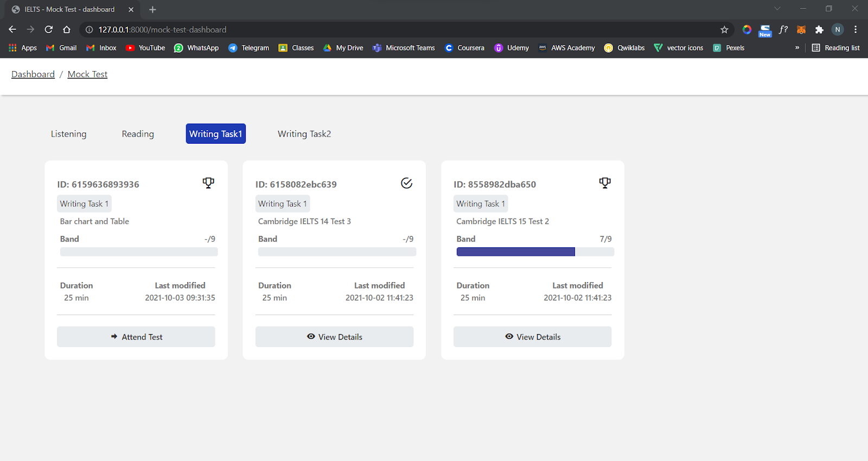Open the Qwiklabs bookmark

tap(624, 48)
